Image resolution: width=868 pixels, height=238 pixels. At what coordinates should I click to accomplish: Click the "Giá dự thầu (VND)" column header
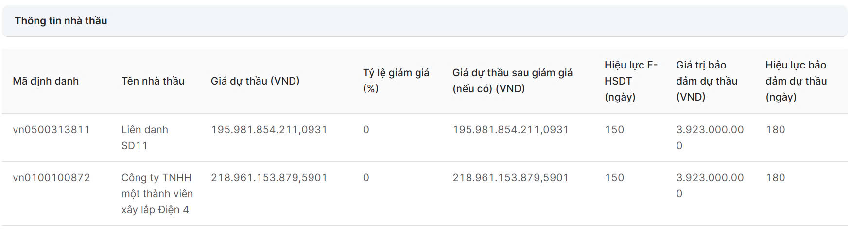tap(255, 81)
